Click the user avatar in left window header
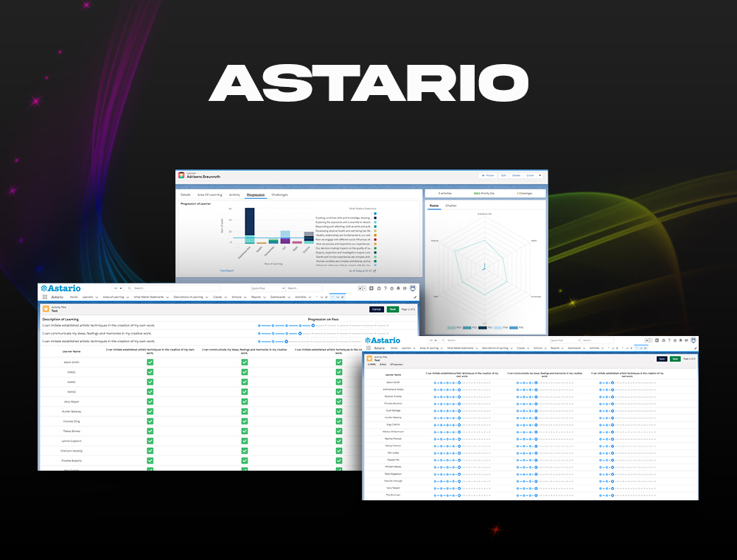737x560 pixels. 413,288
